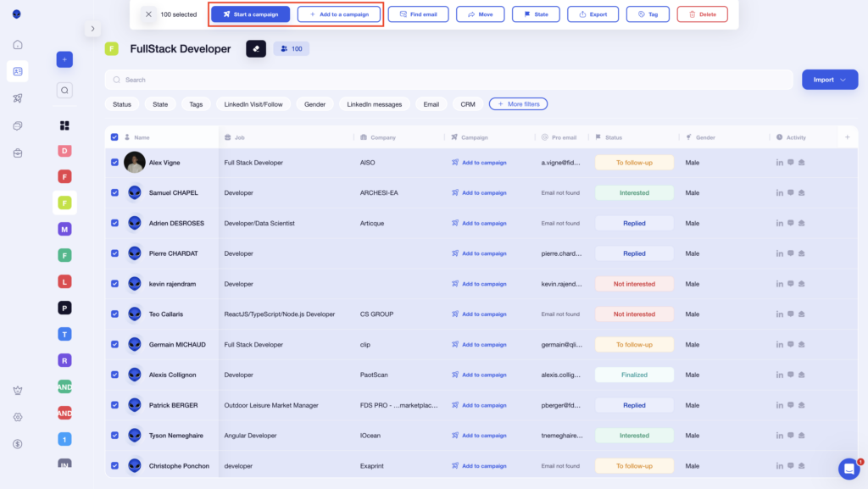Click the home icon in the sidebar
This screenshot has width=868, height=489.
tap(18, 44)
